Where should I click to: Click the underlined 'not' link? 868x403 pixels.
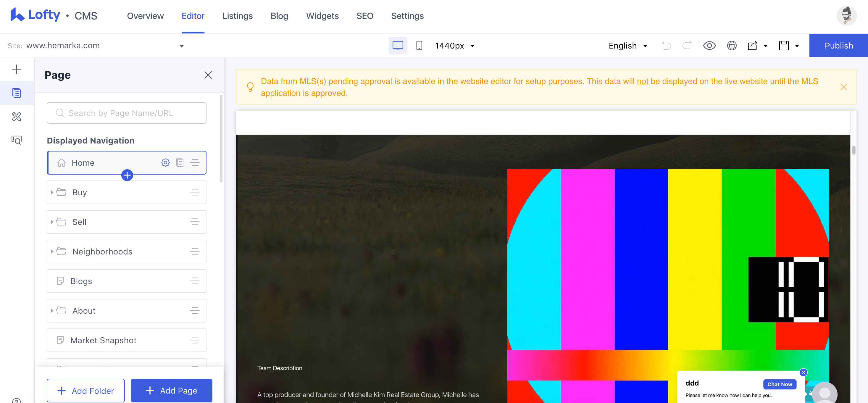(x=643, y=81)
